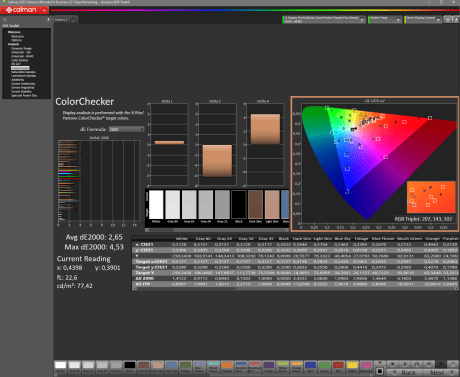The image size is (460, 377).
Task: Click the back arrow icon above SDR Toolkit
Action: 5,20
